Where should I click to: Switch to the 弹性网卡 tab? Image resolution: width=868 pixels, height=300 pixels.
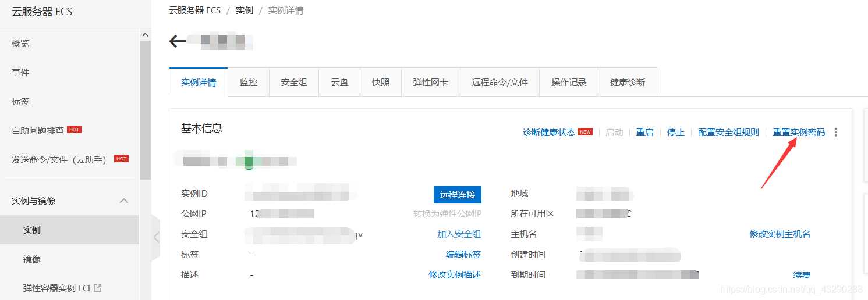tap(431, 82)
